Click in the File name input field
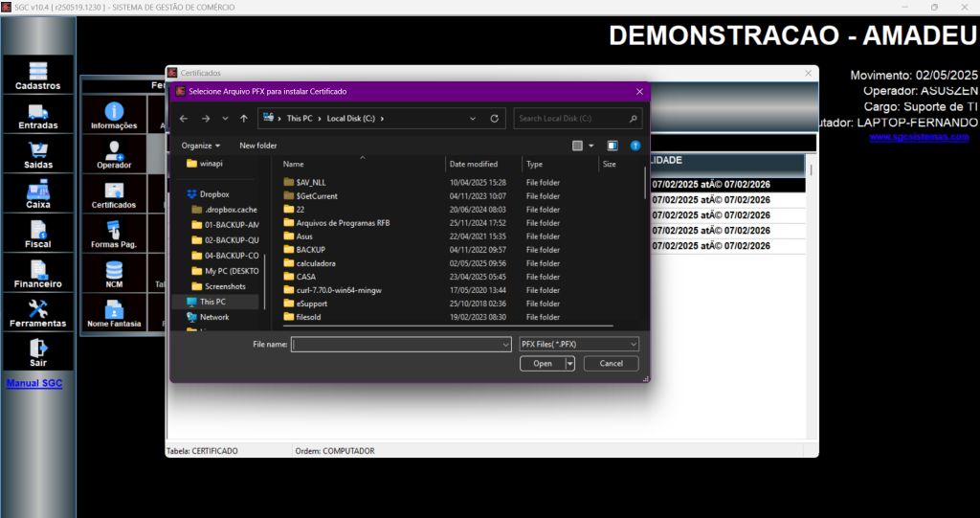980x518 pixels. (x=395, y=345)
